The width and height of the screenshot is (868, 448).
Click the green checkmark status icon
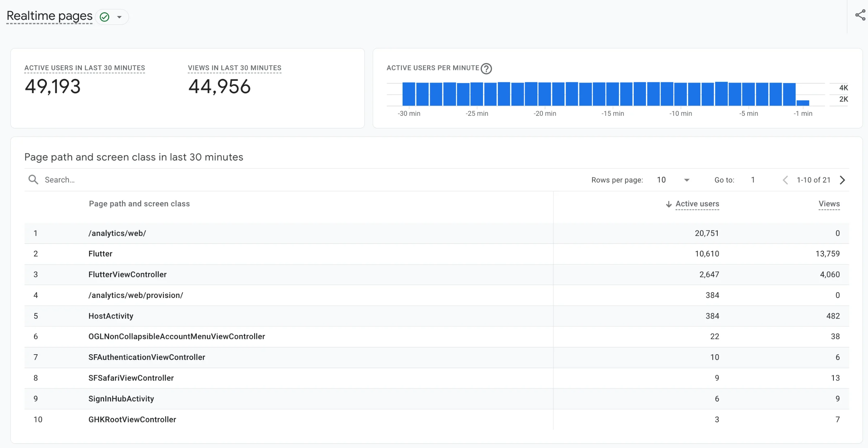[x=105, y=17]
